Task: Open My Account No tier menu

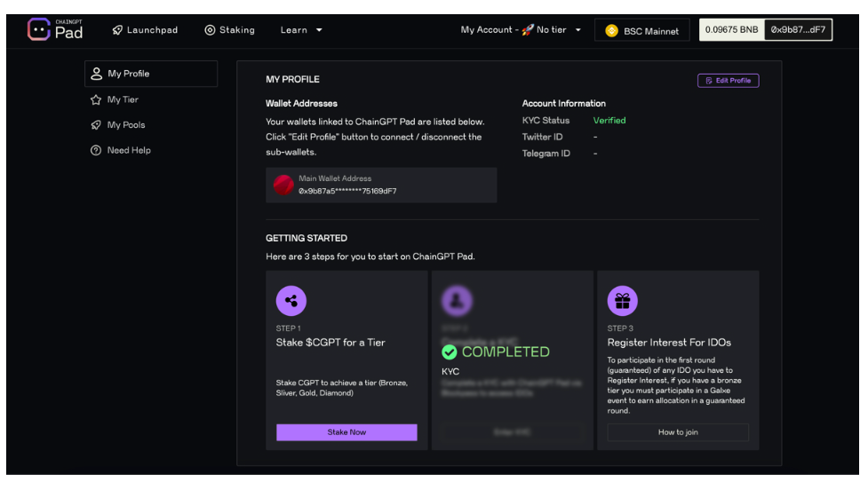Action: [x=521, y=30]
